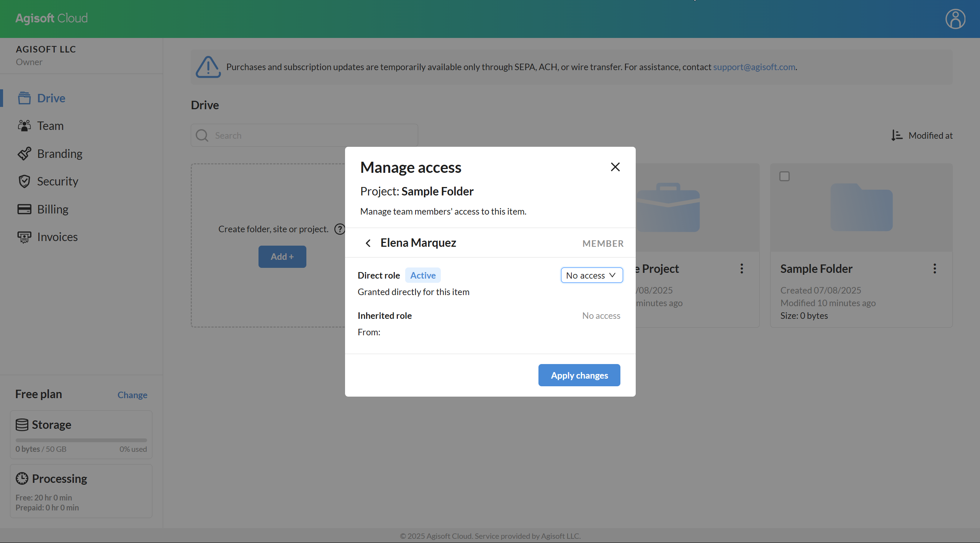This screenshot has width=980, height=543.
Task: Go to the Team section
Action: click(50, 126)
